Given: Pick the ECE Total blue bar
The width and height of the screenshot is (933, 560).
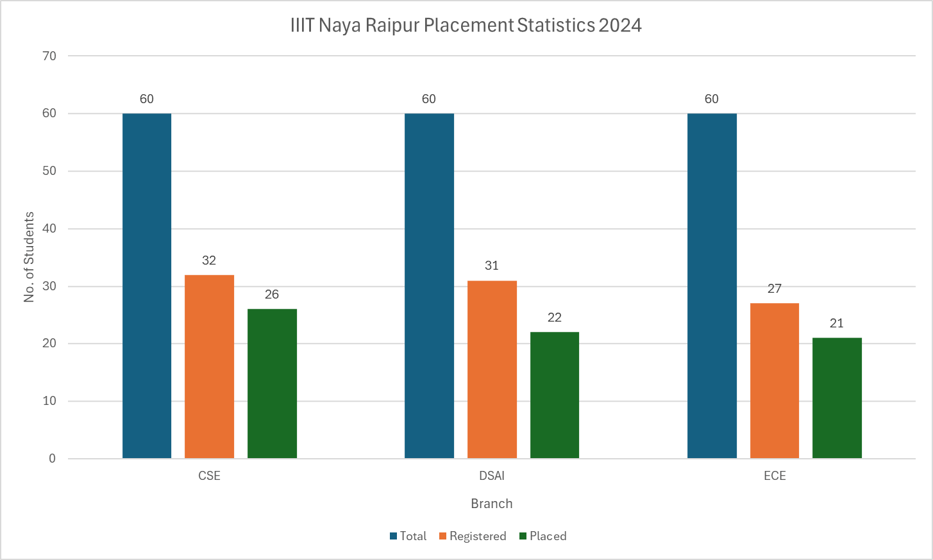Looking at the screenshot, I should (x=712, y=286).
